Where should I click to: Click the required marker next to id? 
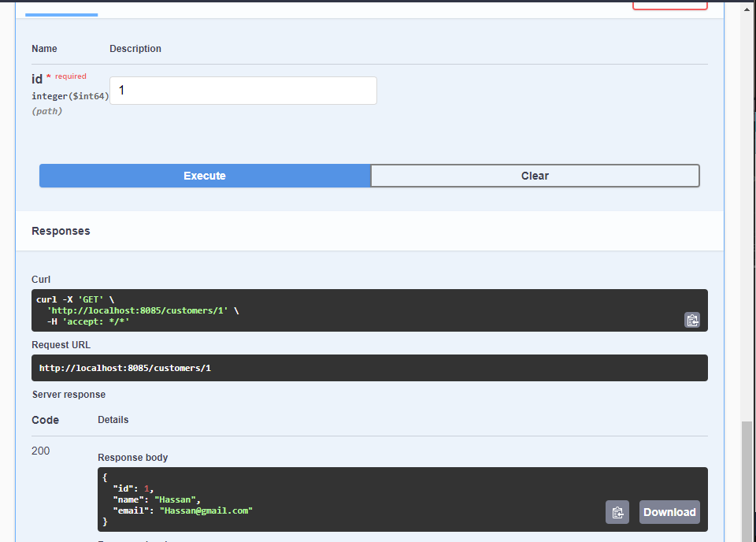(66, 76)
